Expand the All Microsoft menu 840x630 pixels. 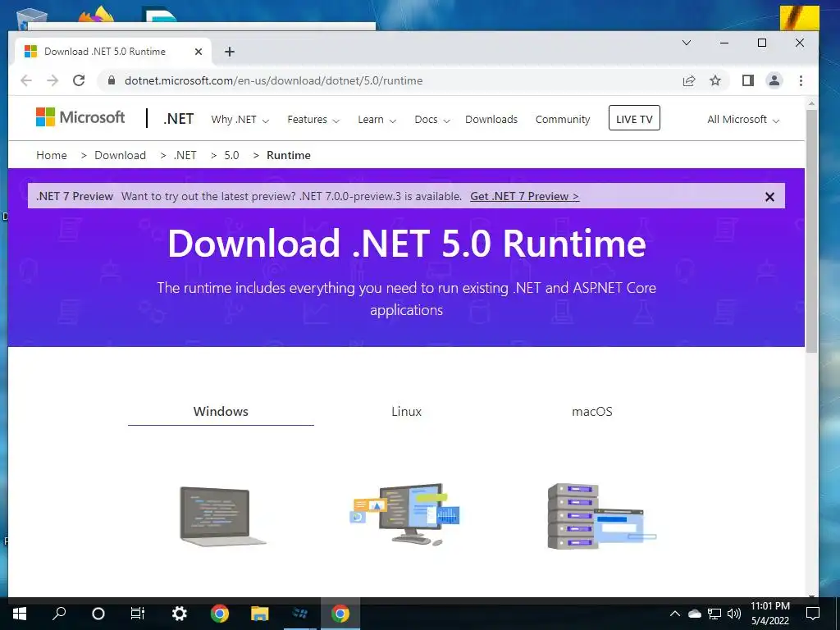pos(743,120)
